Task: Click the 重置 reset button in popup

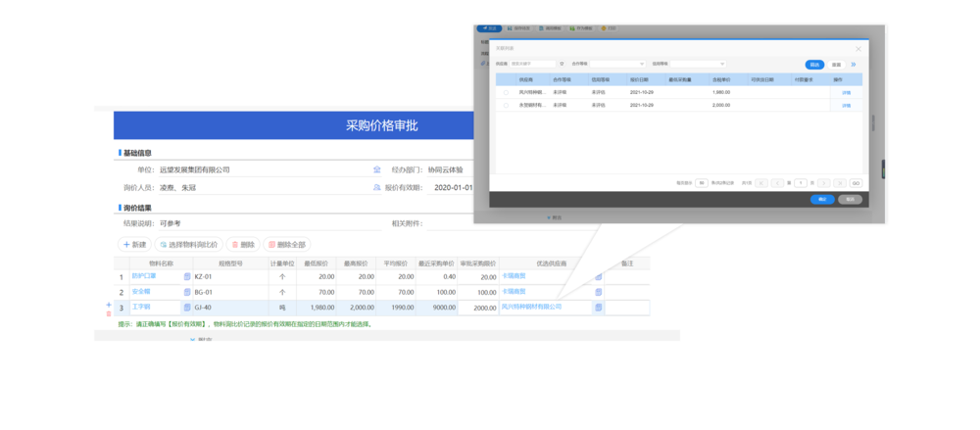Action: coord(836,65)
